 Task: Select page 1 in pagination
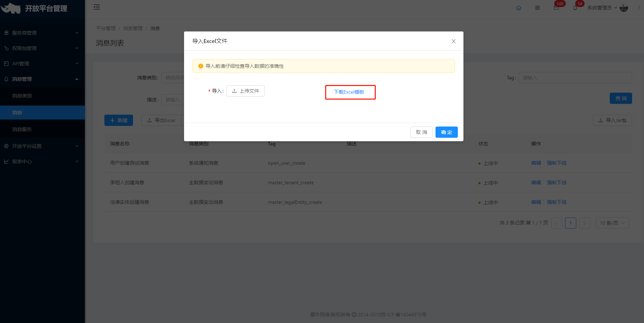point(571,223)
